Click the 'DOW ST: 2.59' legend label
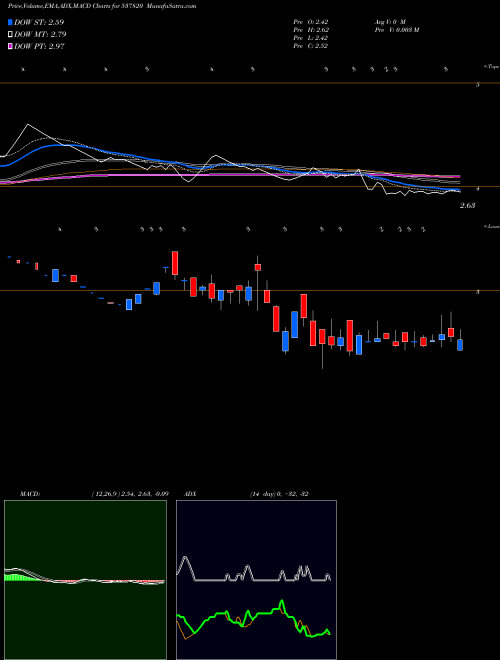The height and width of the screenshot is (660, 500). coord(39,22)
